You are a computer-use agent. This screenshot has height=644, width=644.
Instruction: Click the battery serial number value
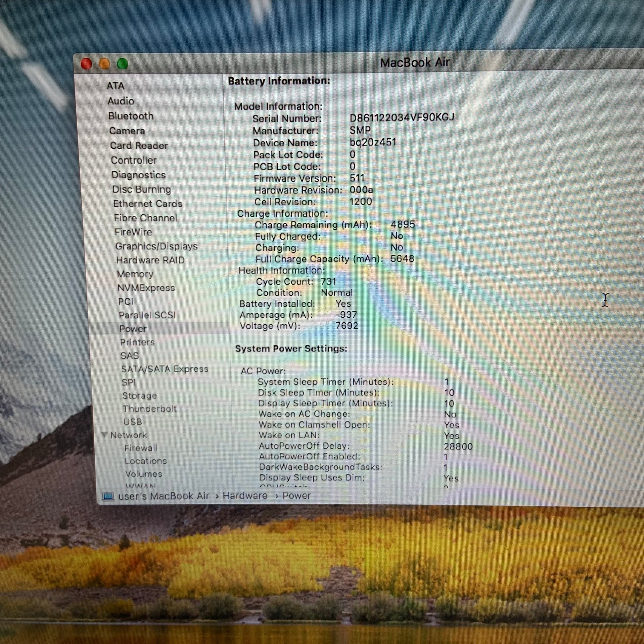click(402, 118)
